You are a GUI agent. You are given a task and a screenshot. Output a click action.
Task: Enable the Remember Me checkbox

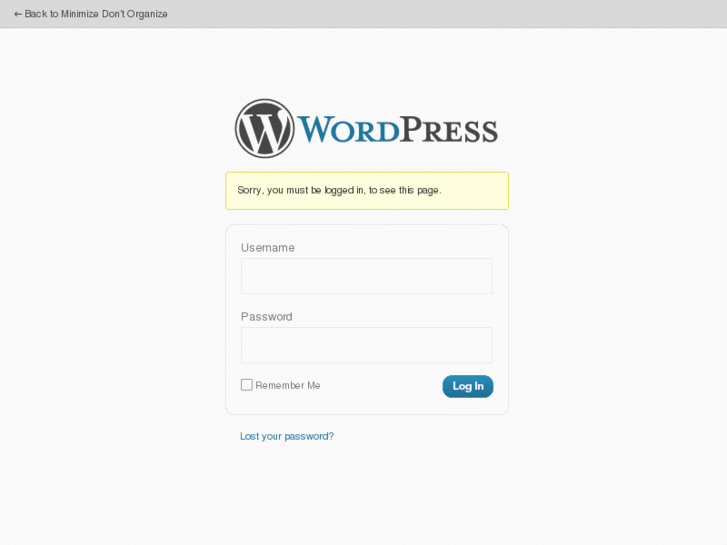point(247,385)
